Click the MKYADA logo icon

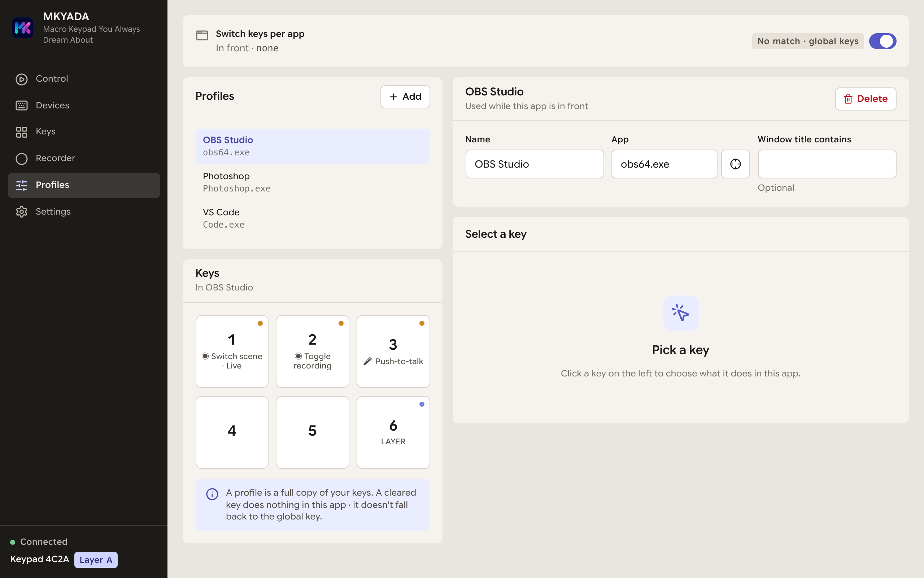coord(22,28)
